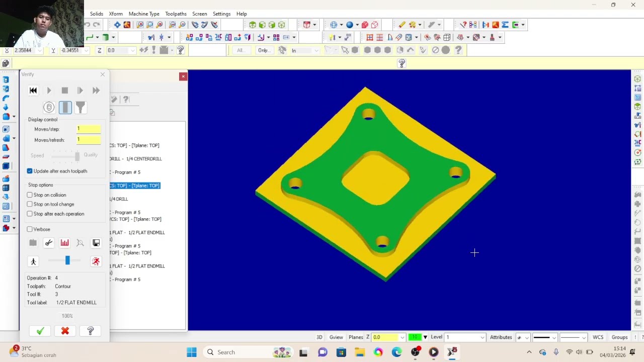The height and width of the screenshot is (362, 644).
Task: Enable the Verbose checkbox
Action: tap(30, 229)
